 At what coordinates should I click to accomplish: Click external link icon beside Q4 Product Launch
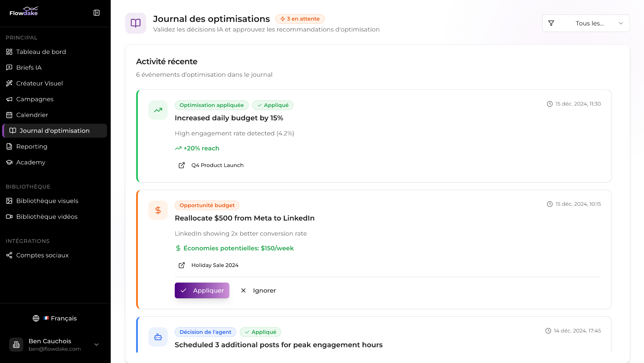point(181,165)
